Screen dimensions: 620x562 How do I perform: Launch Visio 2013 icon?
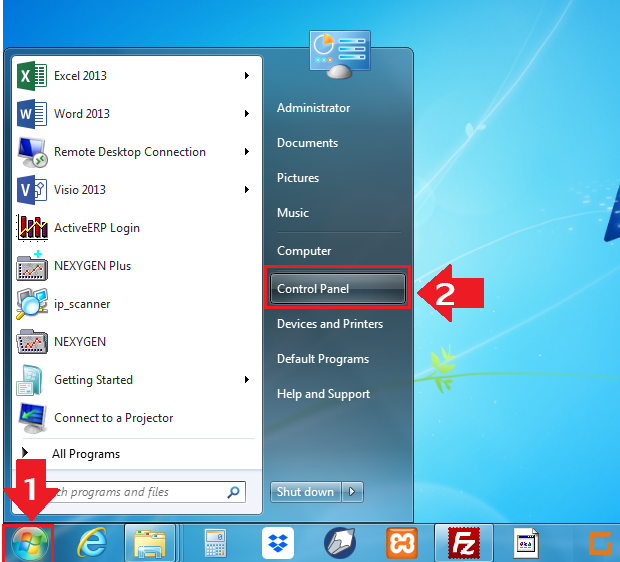[x=32, y=190]
